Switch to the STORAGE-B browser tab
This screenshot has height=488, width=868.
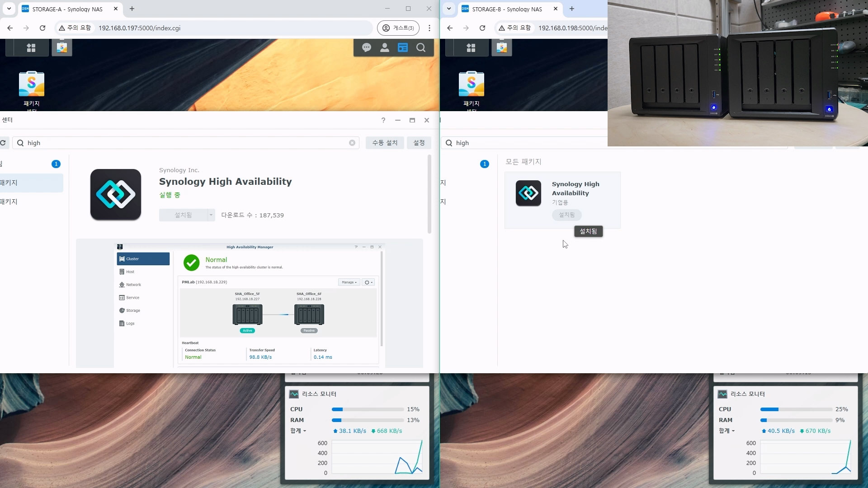click(507, 9)
